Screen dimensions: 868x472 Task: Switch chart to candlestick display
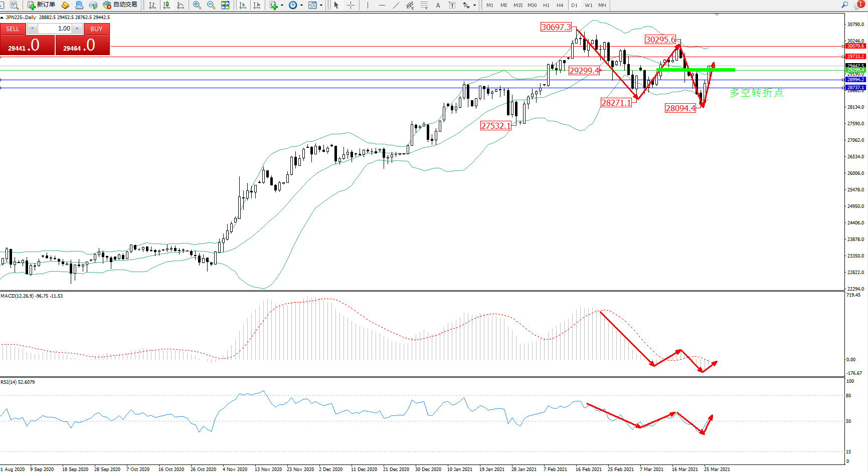166,5
